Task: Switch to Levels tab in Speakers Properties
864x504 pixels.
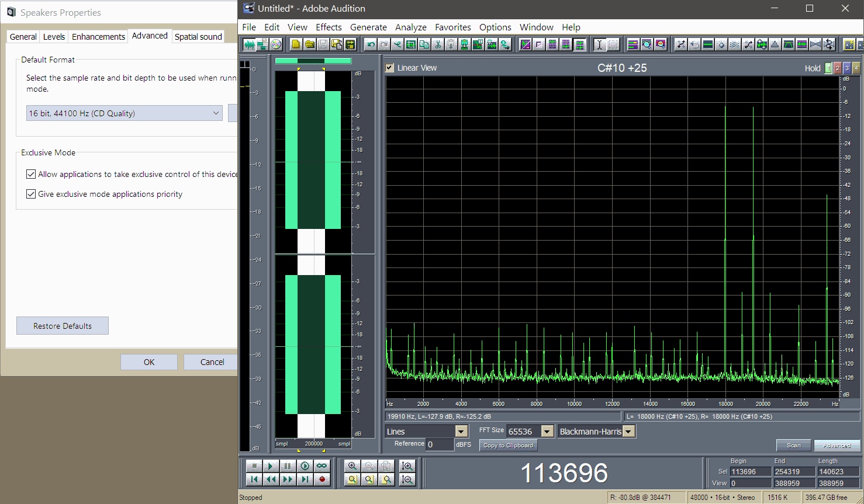Action: click(54, 36)
